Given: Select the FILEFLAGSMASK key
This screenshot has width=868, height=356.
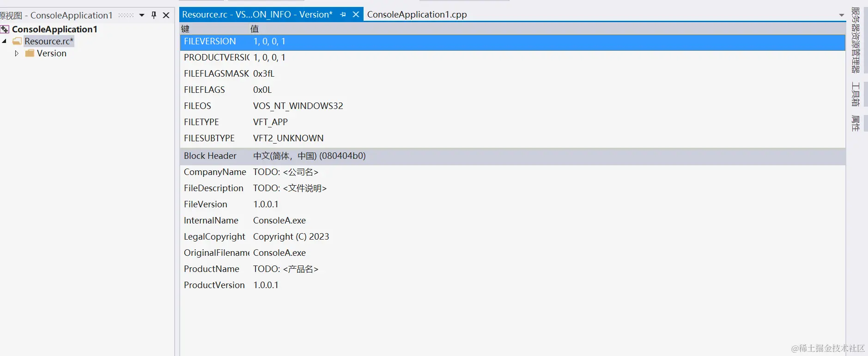Looking at the screenshot, I should coord(216,73).
